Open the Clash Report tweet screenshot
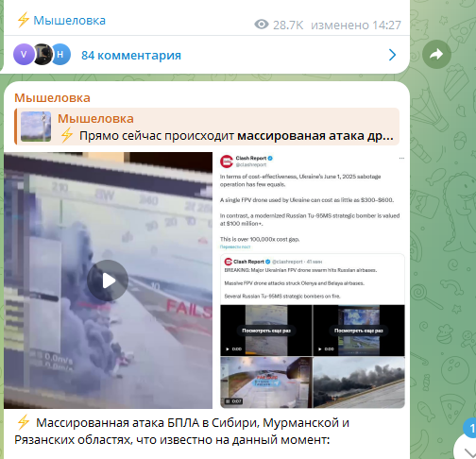 click(x=312, y=280)
